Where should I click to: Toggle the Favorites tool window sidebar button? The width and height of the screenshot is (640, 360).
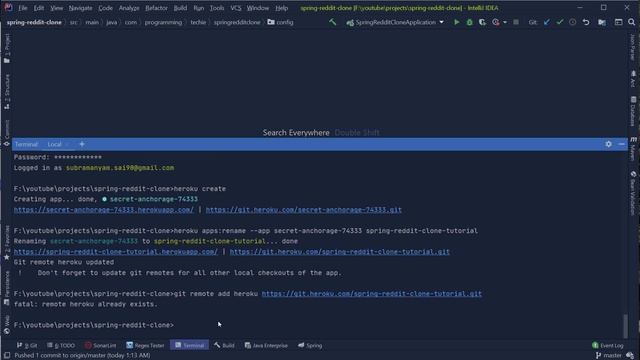pyautogui.click(x=7, y=242)
